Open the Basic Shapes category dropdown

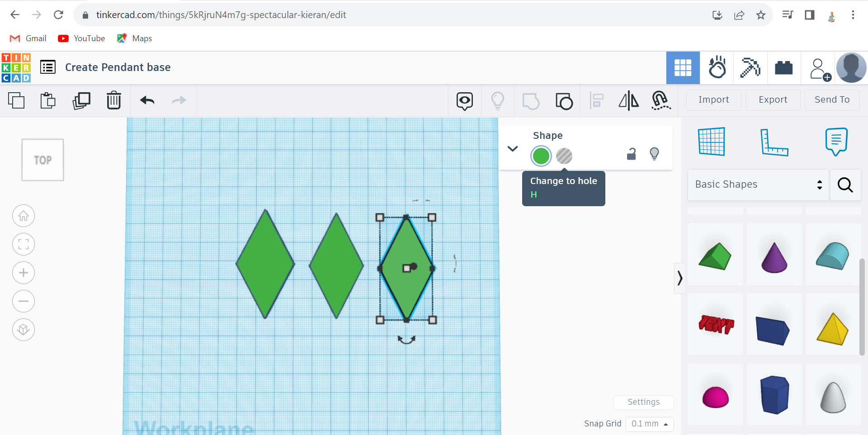(758, 184)
